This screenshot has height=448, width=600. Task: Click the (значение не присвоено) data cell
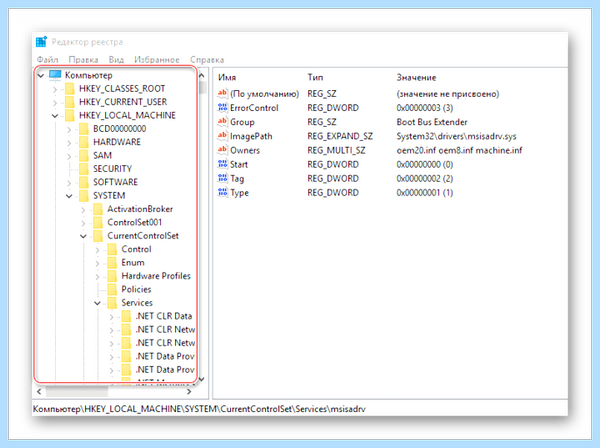click(x=448, y=94)
